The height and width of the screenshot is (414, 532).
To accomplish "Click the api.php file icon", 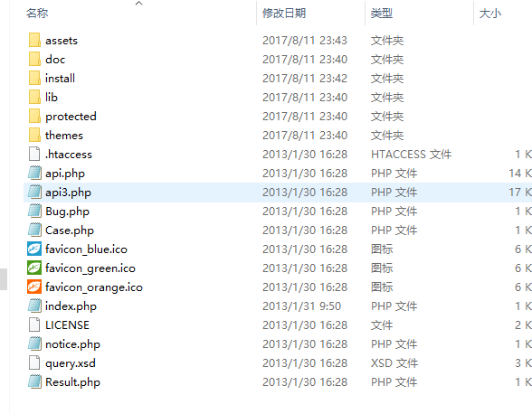I will point(34,173).
